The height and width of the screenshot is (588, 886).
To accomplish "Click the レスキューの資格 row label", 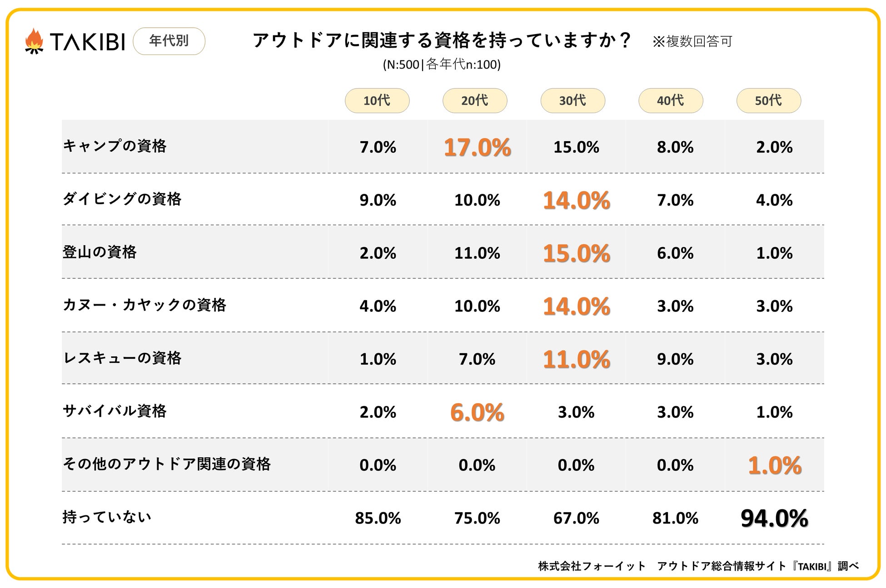I will [x=122, y=358].
